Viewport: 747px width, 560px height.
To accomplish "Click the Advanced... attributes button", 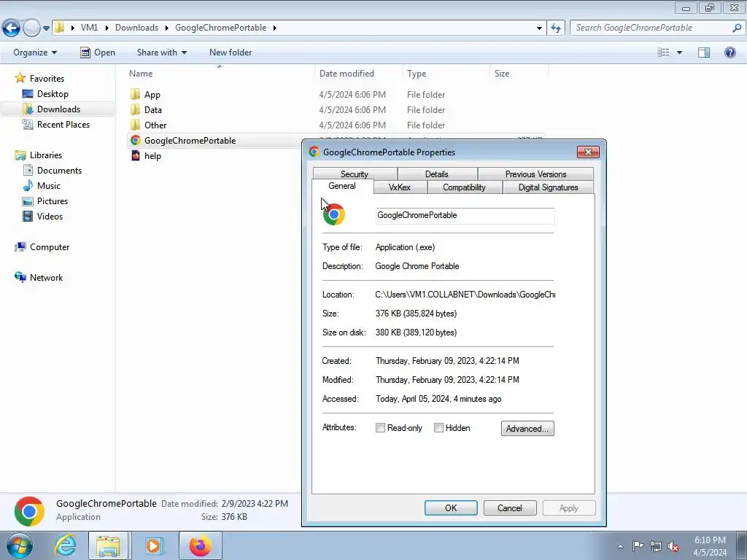I will pos(527,429).
